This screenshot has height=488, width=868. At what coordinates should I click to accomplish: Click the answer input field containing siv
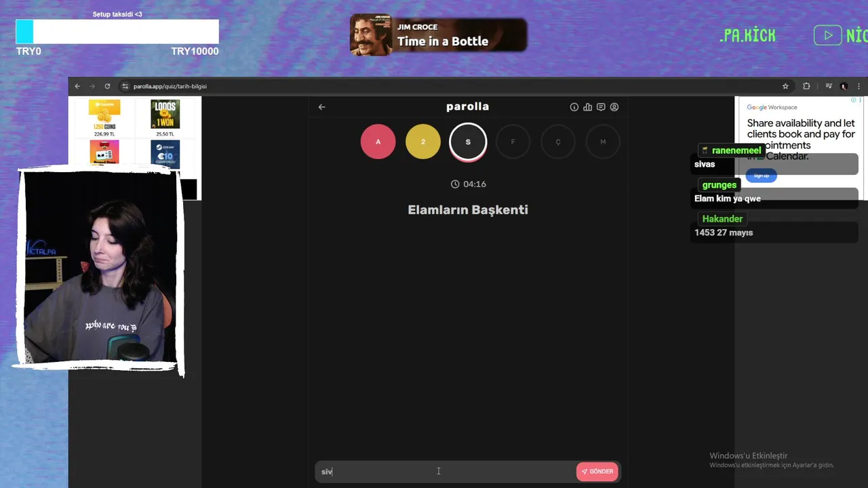coord(444,472)
